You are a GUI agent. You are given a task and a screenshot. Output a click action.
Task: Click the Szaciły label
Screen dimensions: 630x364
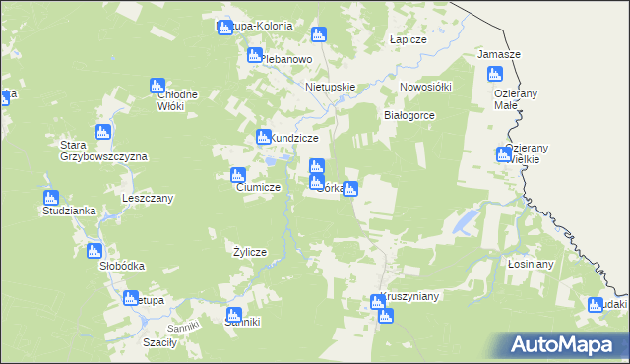click(159, 342)
